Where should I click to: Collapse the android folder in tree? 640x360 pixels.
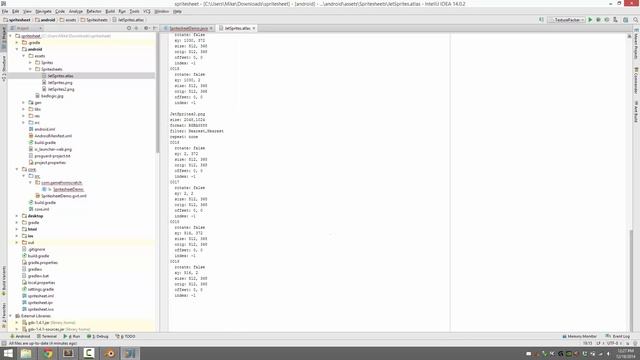17,49
